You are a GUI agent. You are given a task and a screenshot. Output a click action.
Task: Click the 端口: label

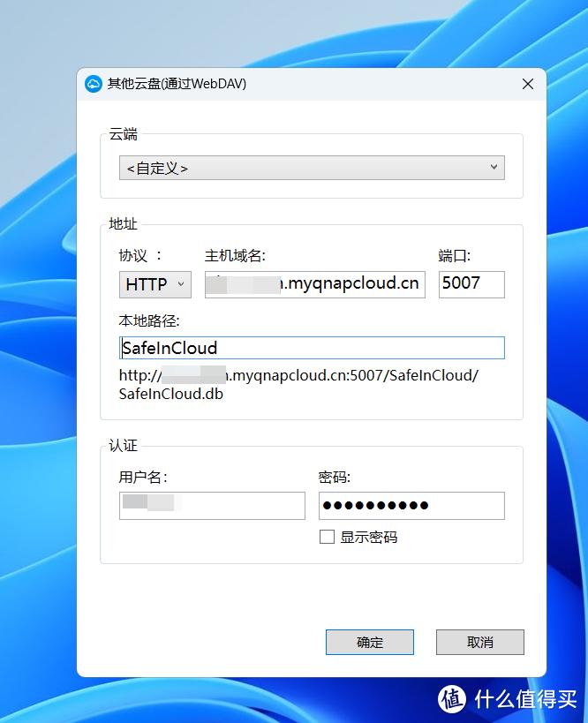[455, 255]
